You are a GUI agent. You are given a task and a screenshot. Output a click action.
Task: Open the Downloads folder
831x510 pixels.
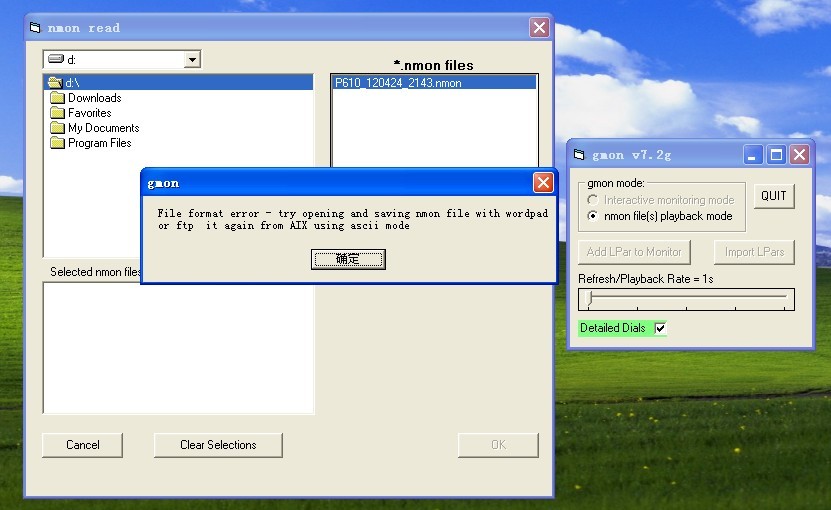coord(94,98)
